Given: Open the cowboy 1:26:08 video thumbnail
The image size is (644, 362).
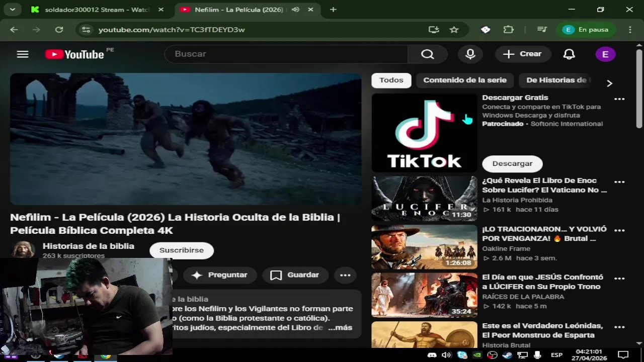Looking at the screenshot, I should coord(424,247).
